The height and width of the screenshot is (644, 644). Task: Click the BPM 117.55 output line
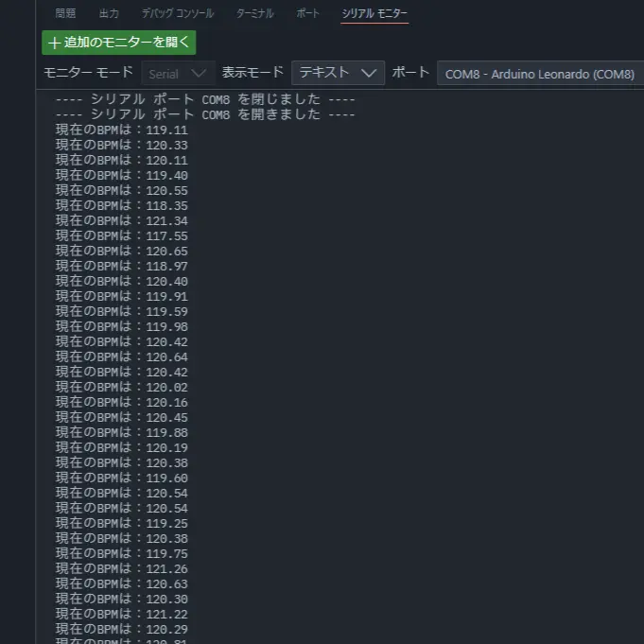click(122, 235)
